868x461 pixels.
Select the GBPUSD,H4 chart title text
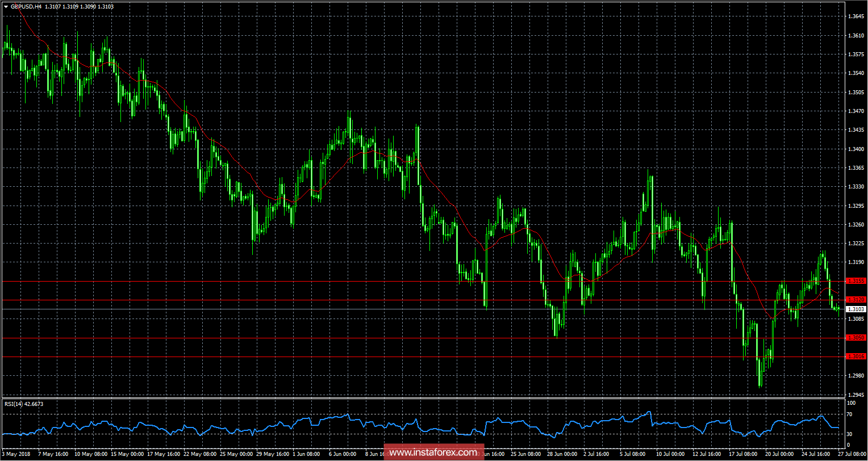[x=27, y=6]
